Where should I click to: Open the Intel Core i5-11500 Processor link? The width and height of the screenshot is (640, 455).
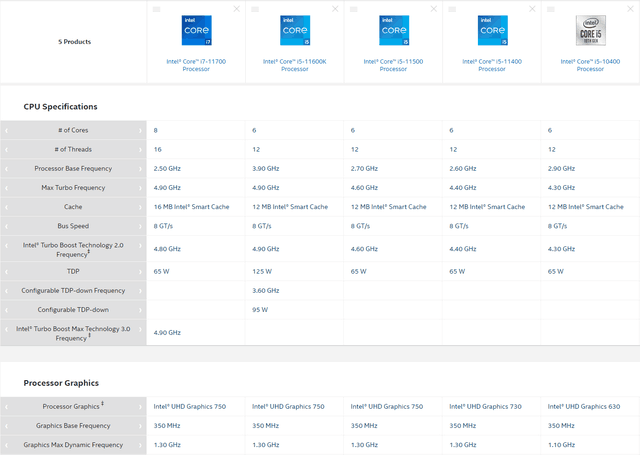[393, 65]
